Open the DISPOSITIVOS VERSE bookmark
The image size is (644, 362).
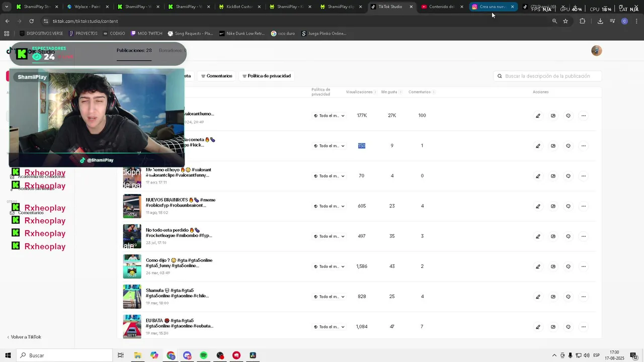tap(41, 34)
